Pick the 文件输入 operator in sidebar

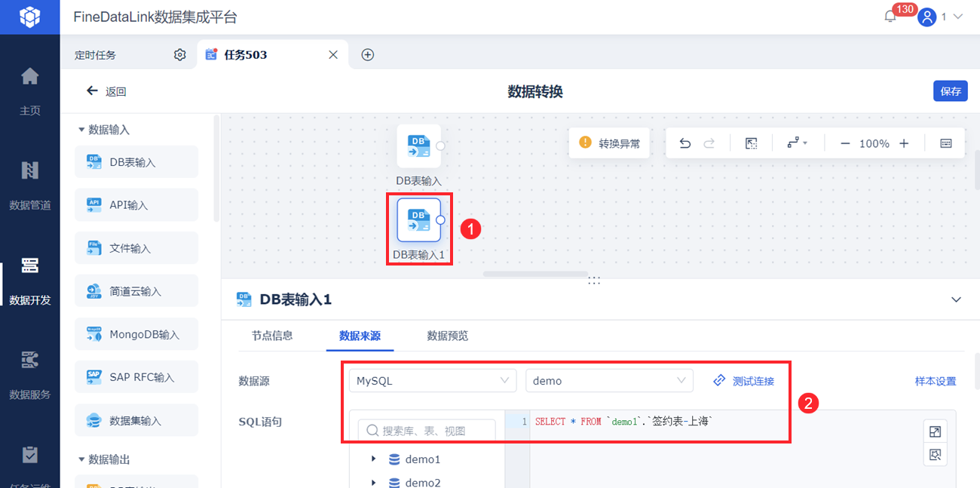click(x=136, y=248)
